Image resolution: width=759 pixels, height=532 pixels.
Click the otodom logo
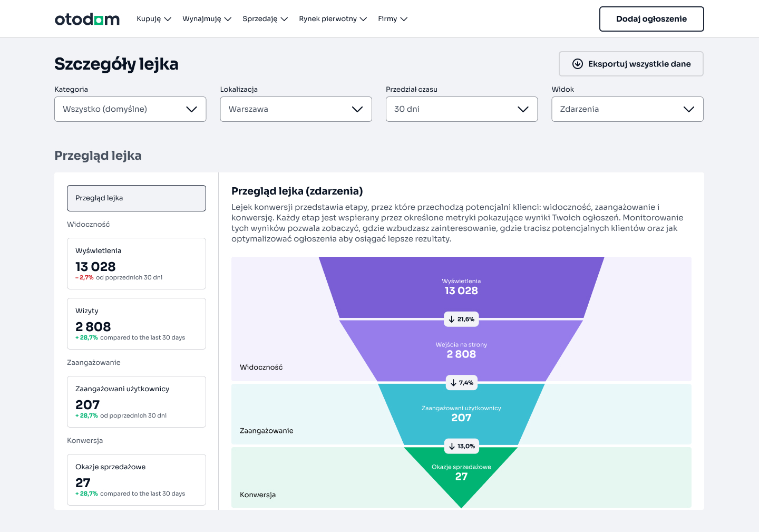(x=87, y=20)
